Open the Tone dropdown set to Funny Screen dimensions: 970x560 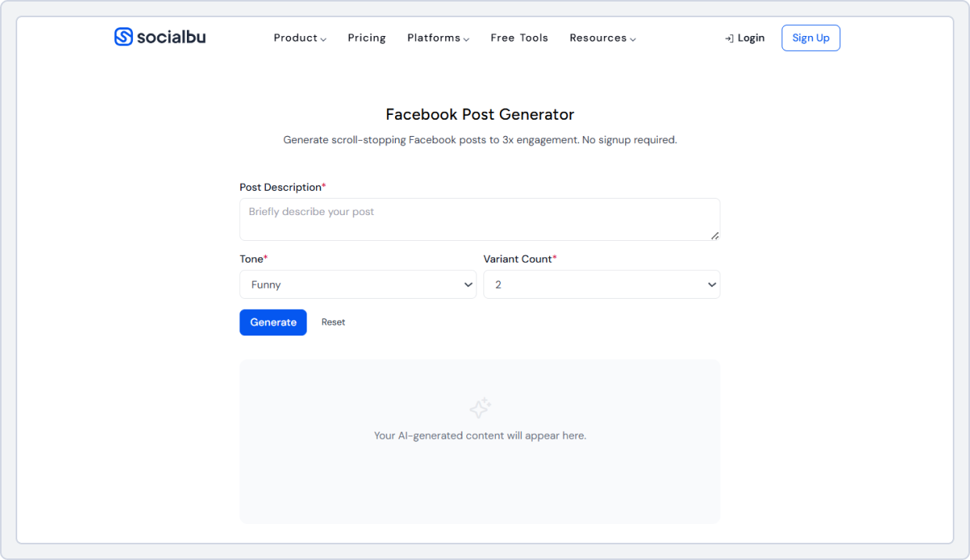point(357,285)
